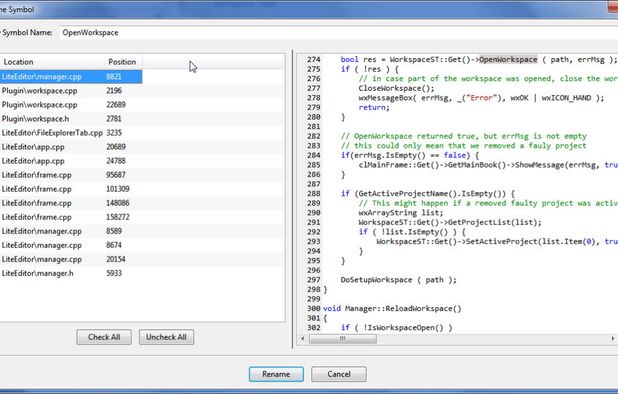The height and width of the screenshot is (394, 618).
Task: Sort list by Location column header
Action: [x=52, y=62]
